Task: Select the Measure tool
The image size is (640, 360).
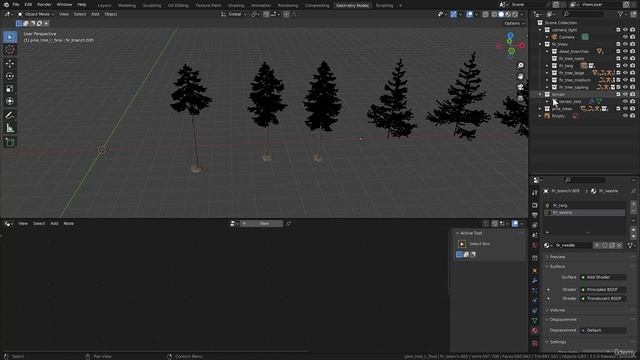Action: [x=10, y=128]
